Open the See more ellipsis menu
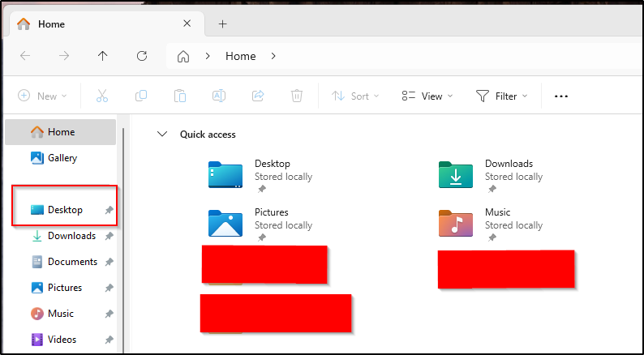This screenshot has width=644, height=355. click(560, 96)
